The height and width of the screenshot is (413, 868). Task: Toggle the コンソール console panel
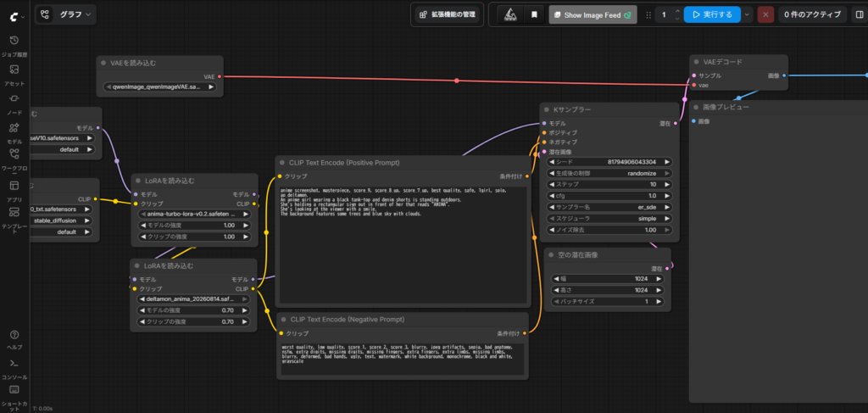click(x=14, y=369)
